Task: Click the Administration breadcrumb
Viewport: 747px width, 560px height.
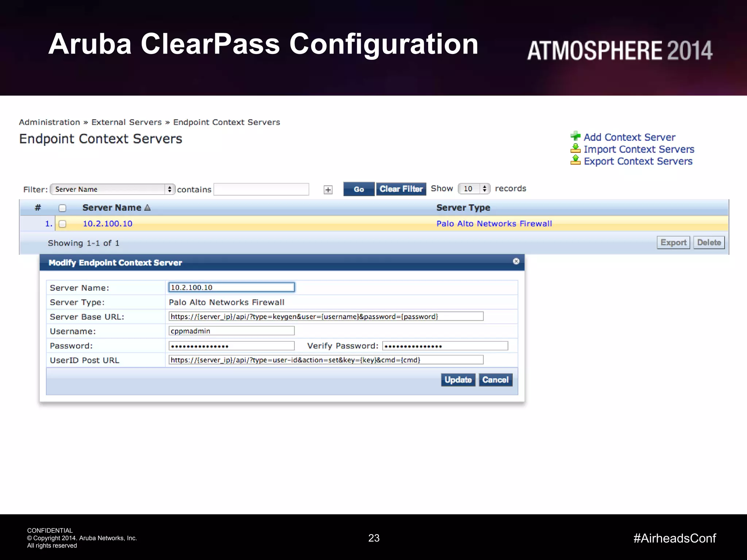Action: (x=49, y=122)
